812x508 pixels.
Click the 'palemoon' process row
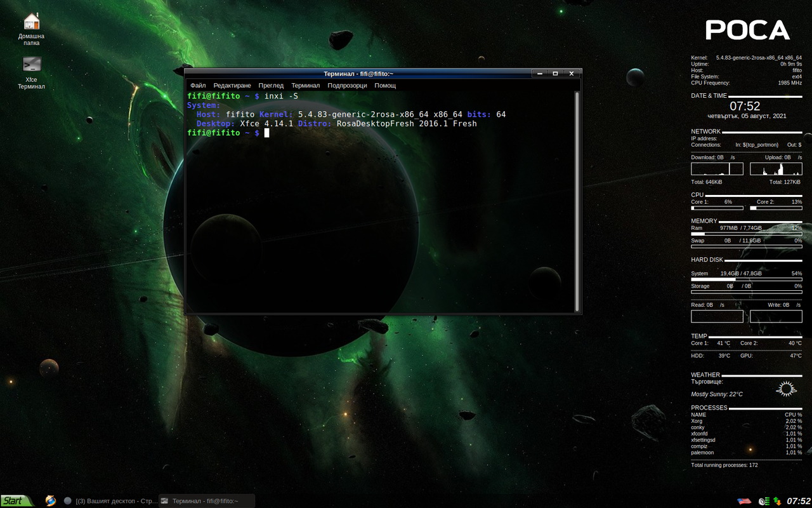point(747,453)
